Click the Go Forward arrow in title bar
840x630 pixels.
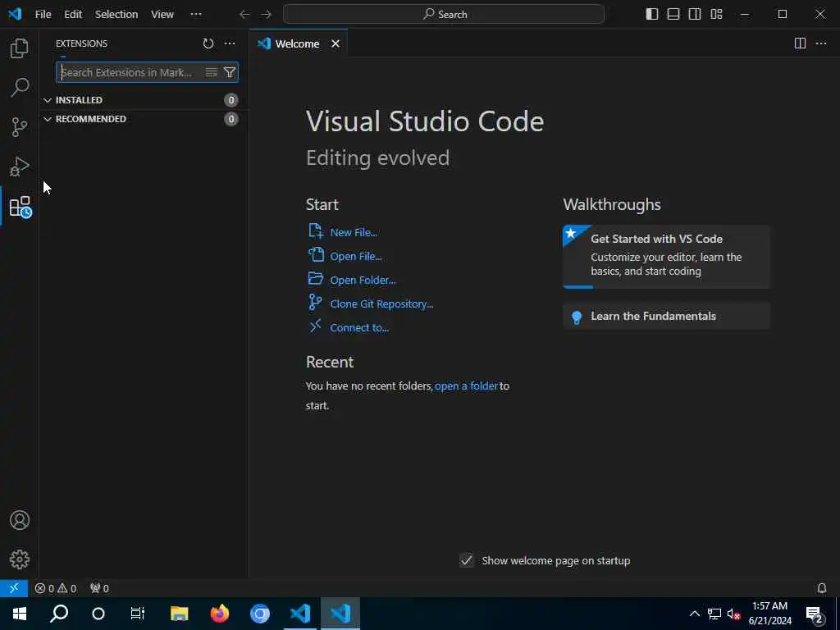[x=266, y=15]
